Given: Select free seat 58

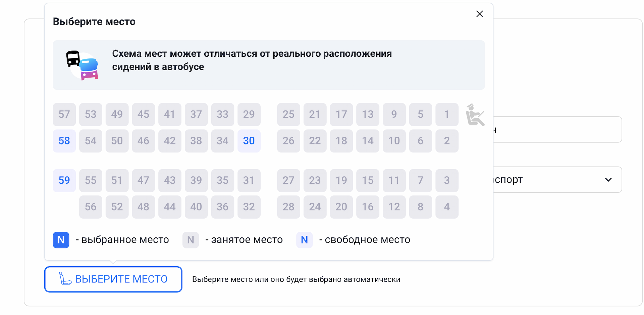Looking at the screenshot, I should [64, 141].
